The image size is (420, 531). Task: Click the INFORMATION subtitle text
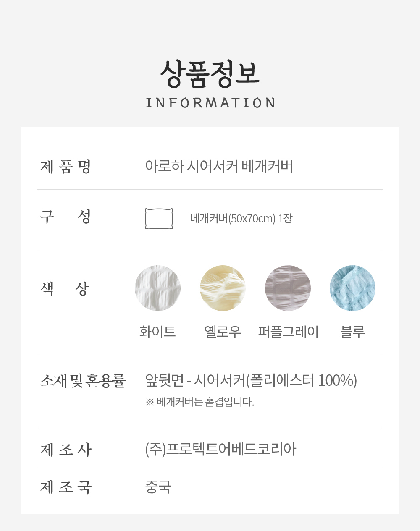coord(210,103)
